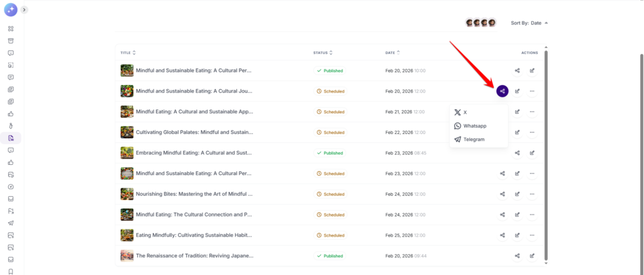Open more options for Eating Mindfully post
Viewport: 644px width, 275px height.
(x=532, y=235)
